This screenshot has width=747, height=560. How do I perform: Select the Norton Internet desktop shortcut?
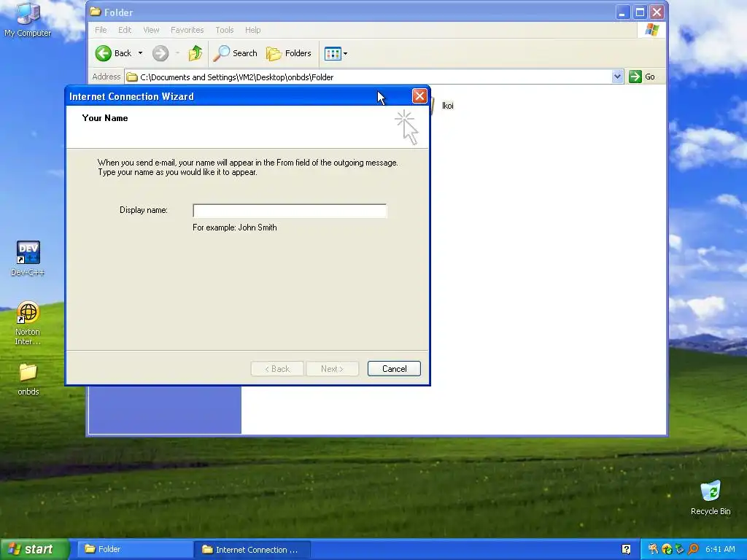[28, 324]
